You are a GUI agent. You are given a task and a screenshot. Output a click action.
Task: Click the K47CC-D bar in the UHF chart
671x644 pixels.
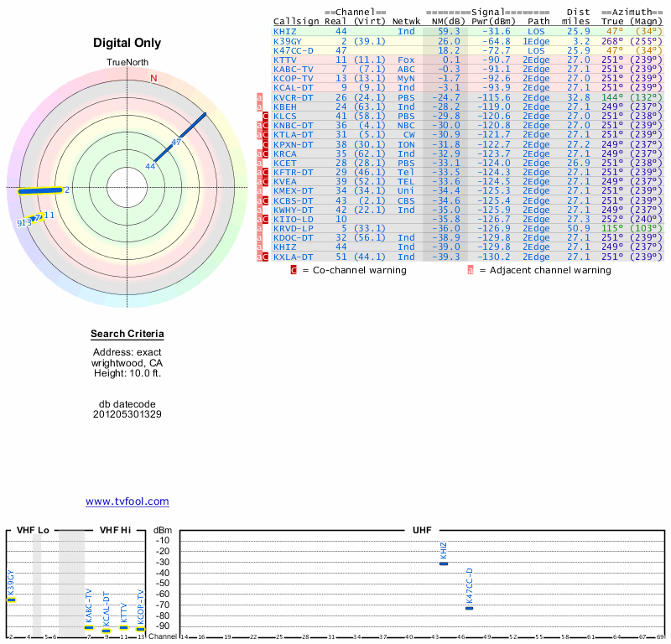[x=469, y=608]
